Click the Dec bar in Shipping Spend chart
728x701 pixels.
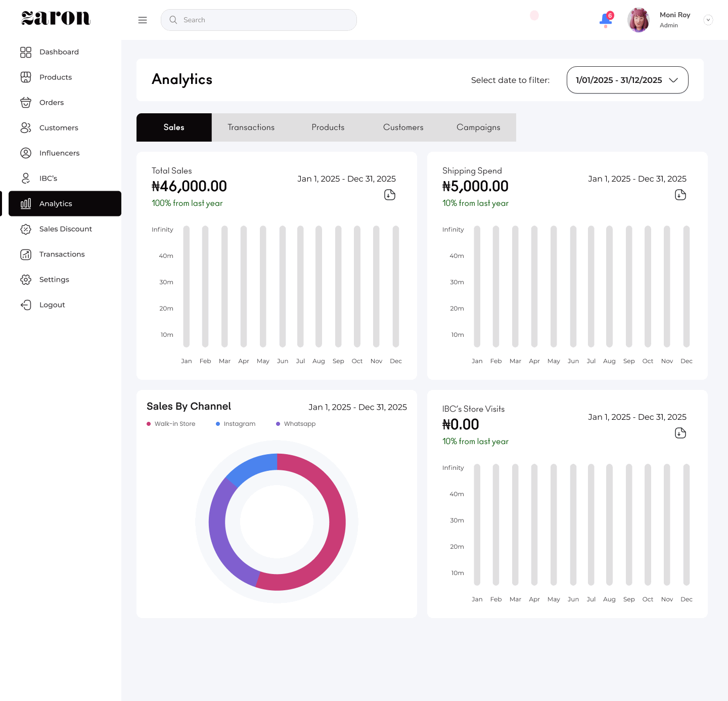[x=687, y=286]
